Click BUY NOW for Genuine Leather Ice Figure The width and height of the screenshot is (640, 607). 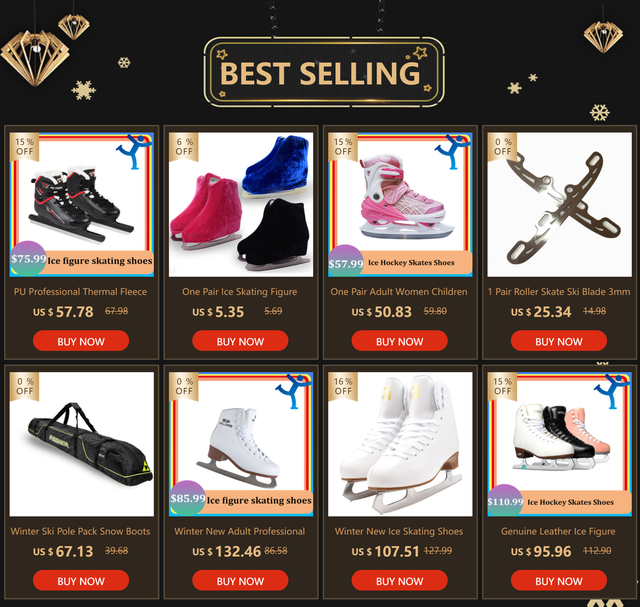click(x=559, y=580)
